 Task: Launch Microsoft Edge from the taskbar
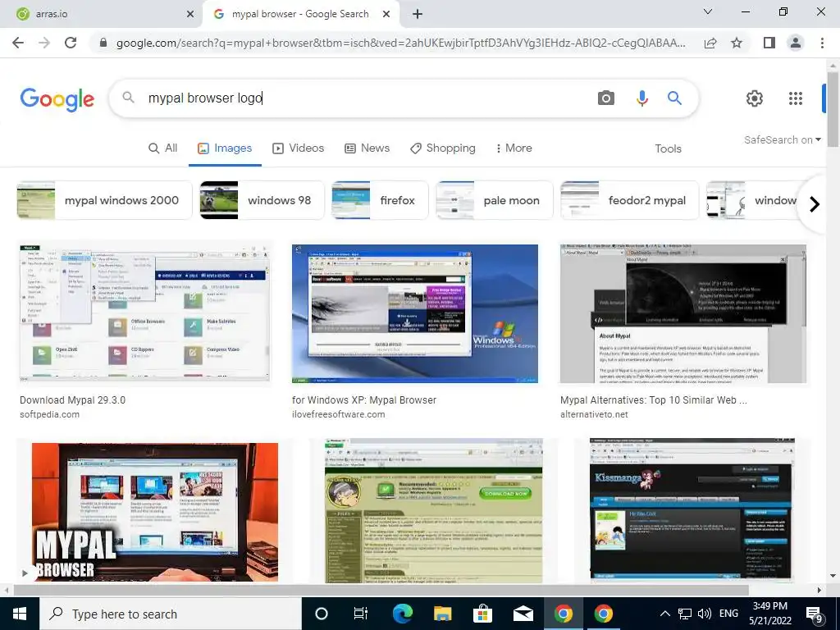tap(402, 614)
